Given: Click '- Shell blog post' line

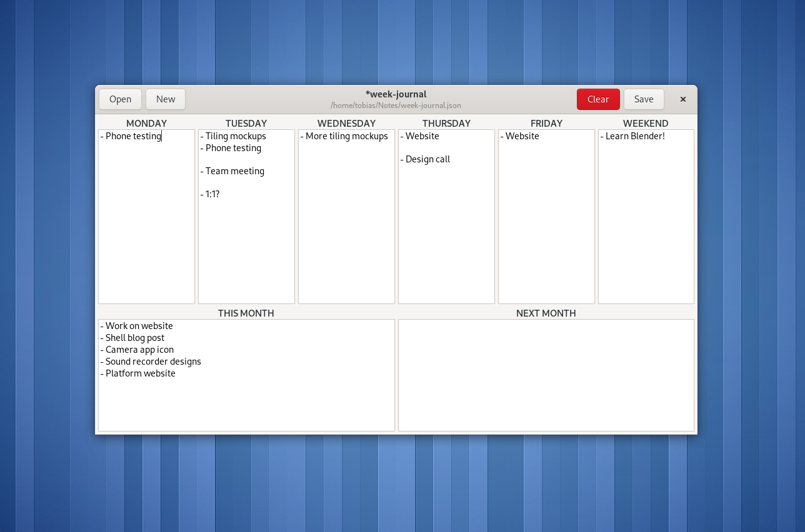Looking at the screenshot, I should coord(132,338).
